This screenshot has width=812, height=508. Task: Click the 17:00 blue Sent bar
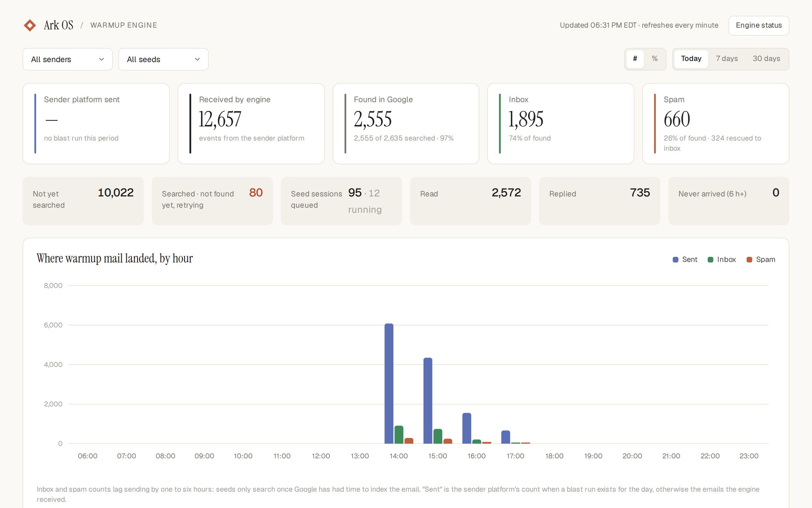505,437
